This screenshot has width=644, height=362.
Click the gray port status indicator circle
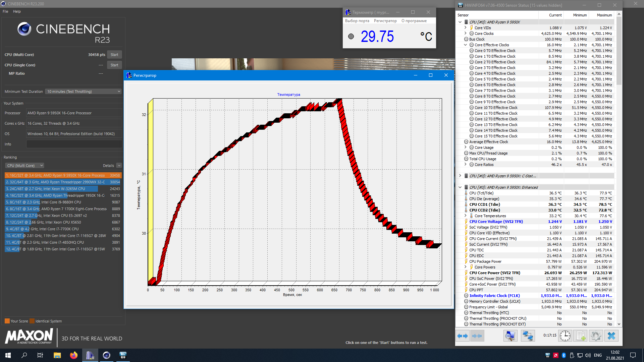click(351, 37)
